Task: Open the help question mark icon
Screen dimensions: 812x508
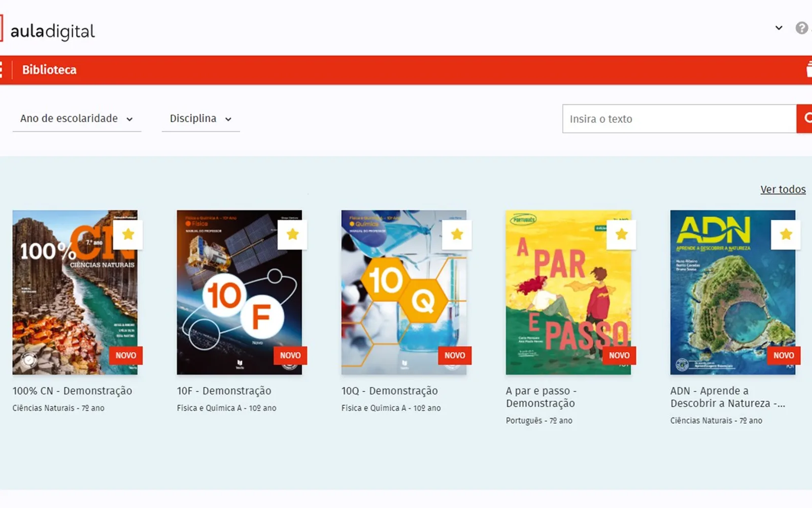Action: pos(801,28)
